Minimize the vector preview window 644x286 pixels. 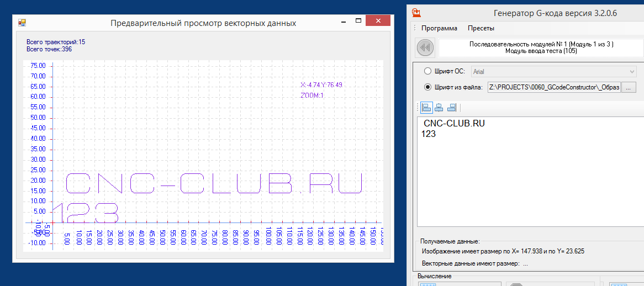[344, 20]
